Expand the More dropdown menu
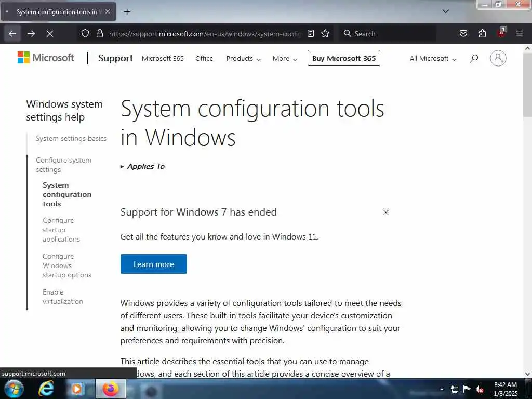Viewport: 532px width, 399px height. [285, 58]
